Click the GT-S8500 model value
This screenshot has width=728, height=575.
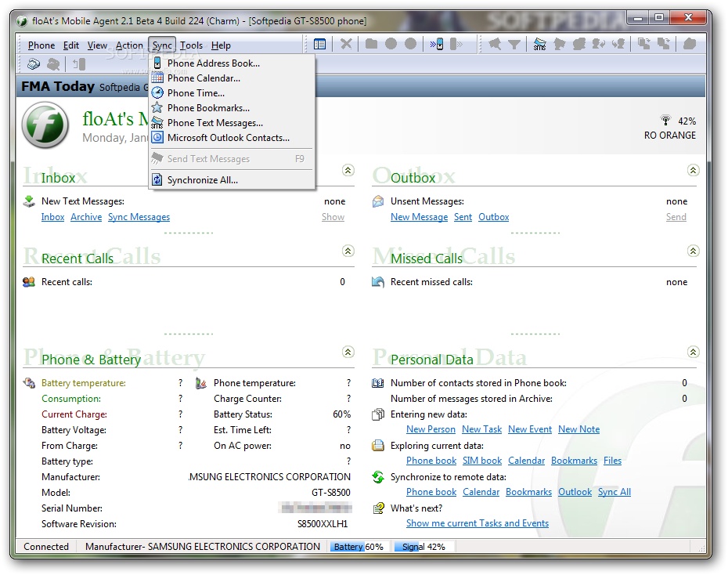pyautogui.click(x=330, y=492)
